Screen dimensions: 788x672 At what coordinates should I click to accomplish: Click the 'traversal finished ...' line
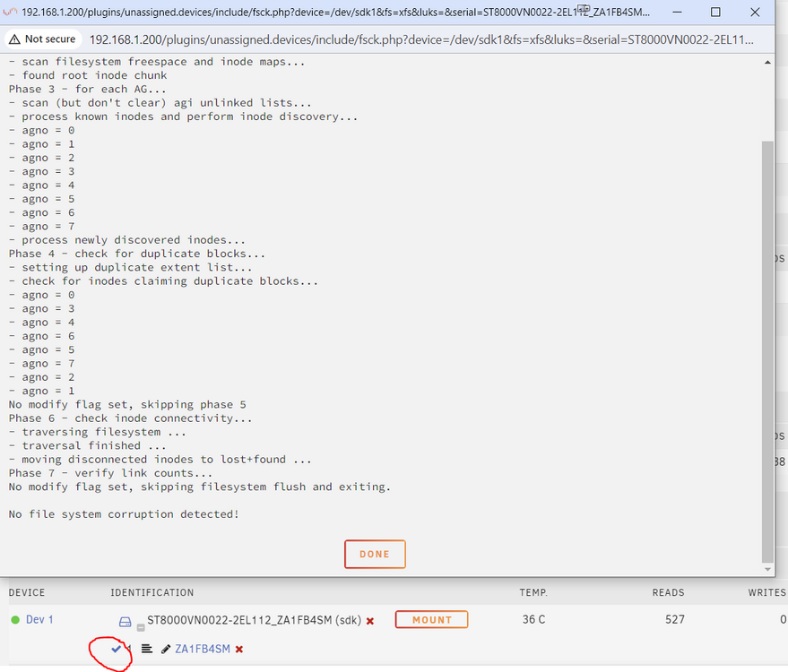(88, 445)
